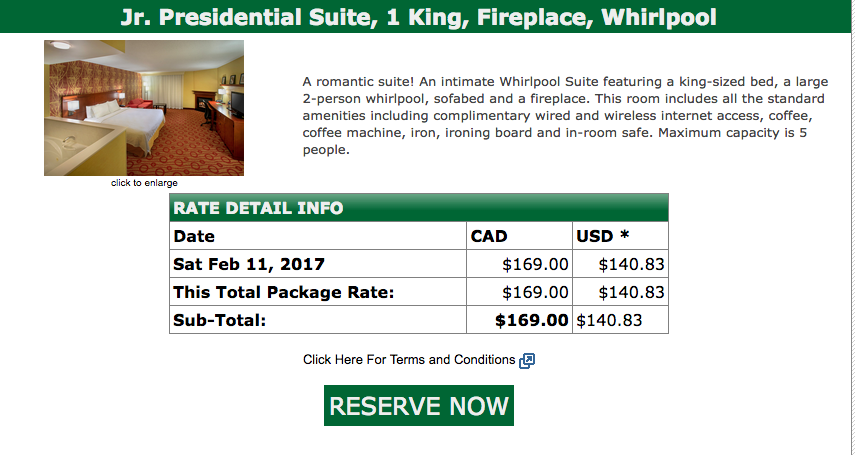Select the RATE DETAIL INFO table header

(258, 209)
